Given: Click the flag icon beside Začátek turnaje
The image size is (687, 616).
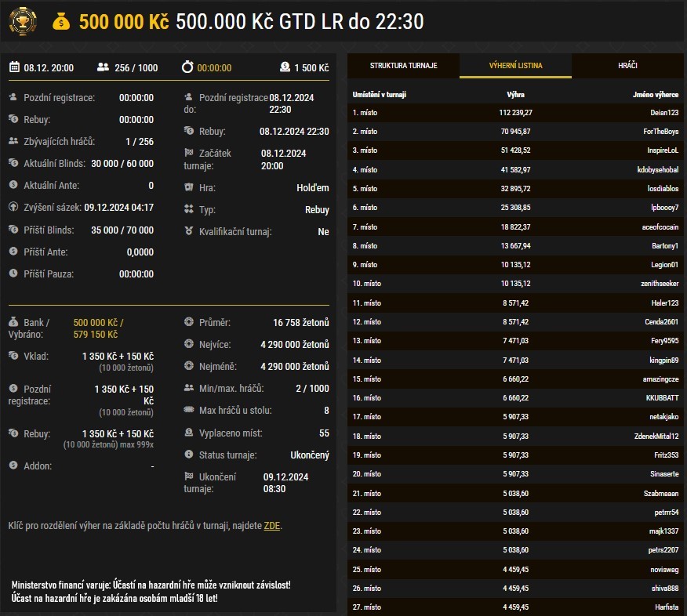Looking at the screenshot, I should point(188,153).
